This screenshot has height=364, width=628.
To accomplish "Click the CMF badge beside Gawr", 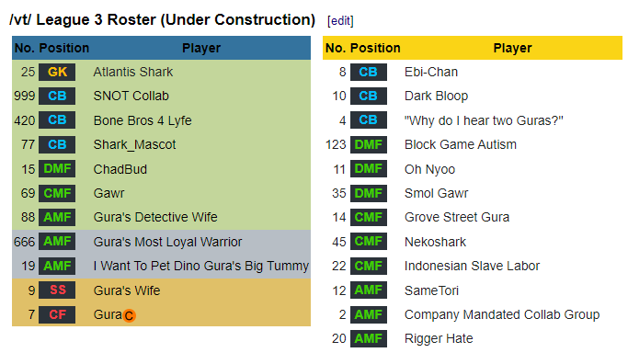I will 57,193.
